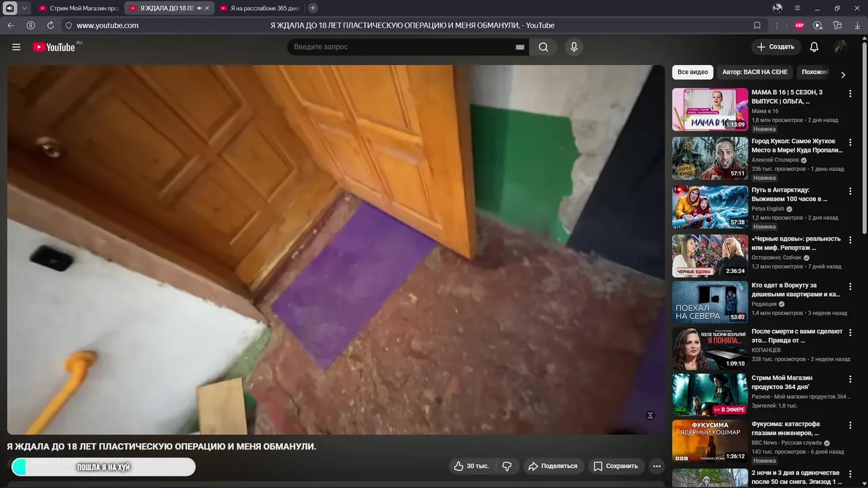Open Petya English channel link

[768, 209]
